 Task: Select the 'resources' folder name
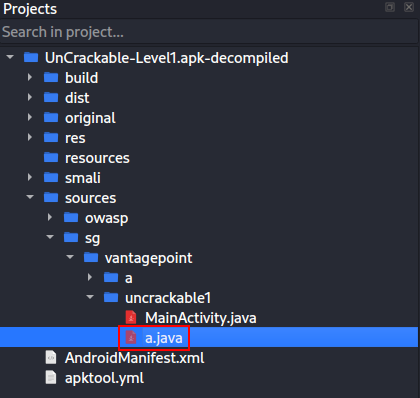pyautogui.click(x=97, y=158)
